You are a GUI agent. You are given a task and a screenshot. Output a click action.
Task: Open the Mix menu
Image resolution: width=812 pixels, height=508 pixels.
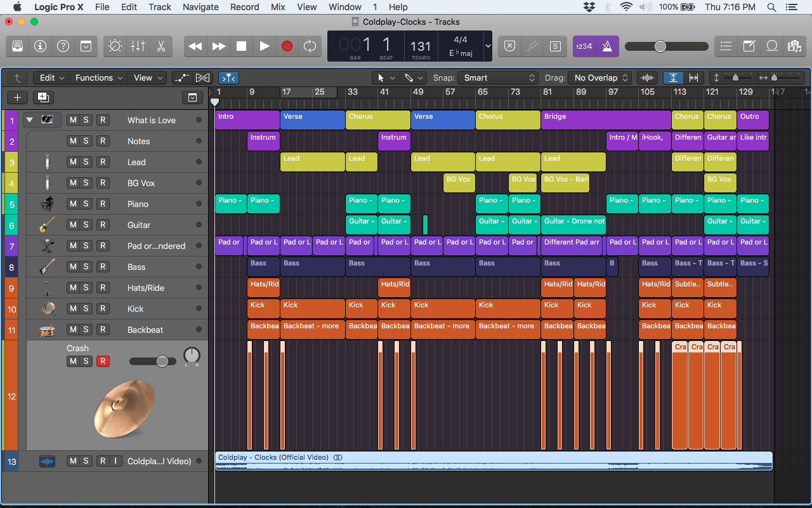pyautogui.click(x=278, y=7)
